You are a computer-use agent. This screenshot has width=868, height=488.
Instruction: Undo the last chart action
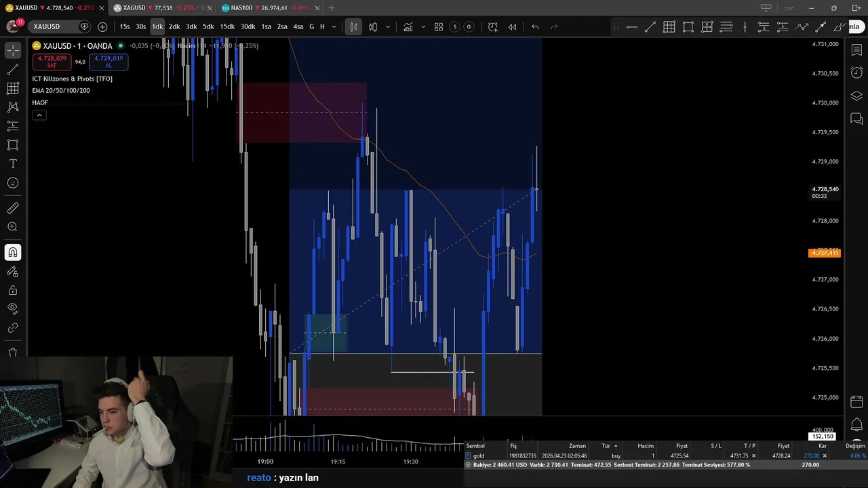tap(535, 26)
